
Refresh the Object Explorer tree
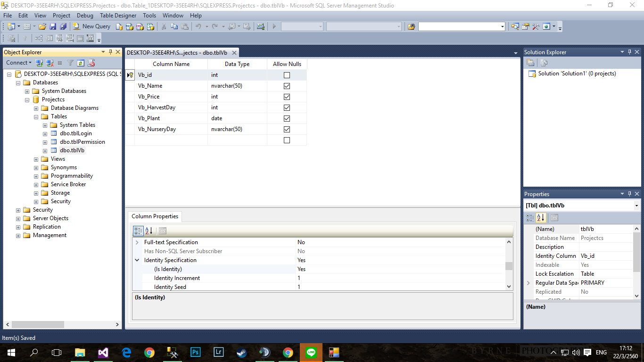point(81,63)
